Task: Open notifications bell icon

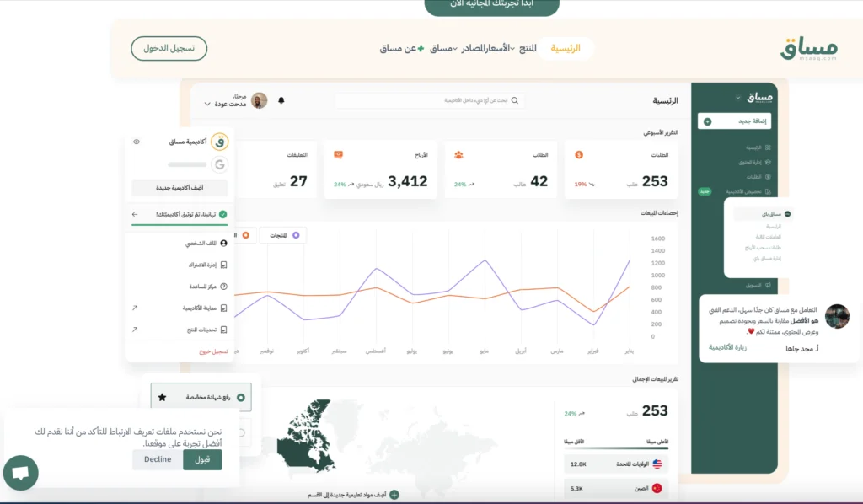Action: tap(281, 100)
